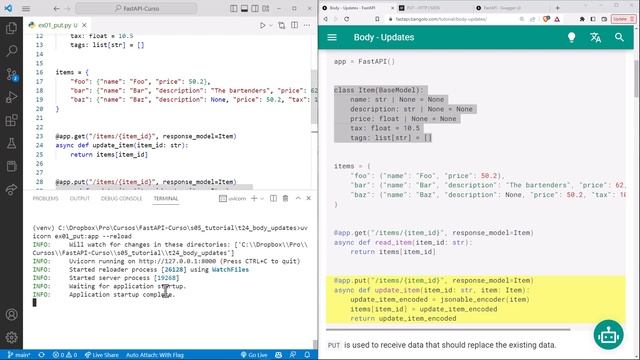The image size is (640, 360).
Task: Click the FastAPI-Curso command center search box
Action: pos(136,9)
